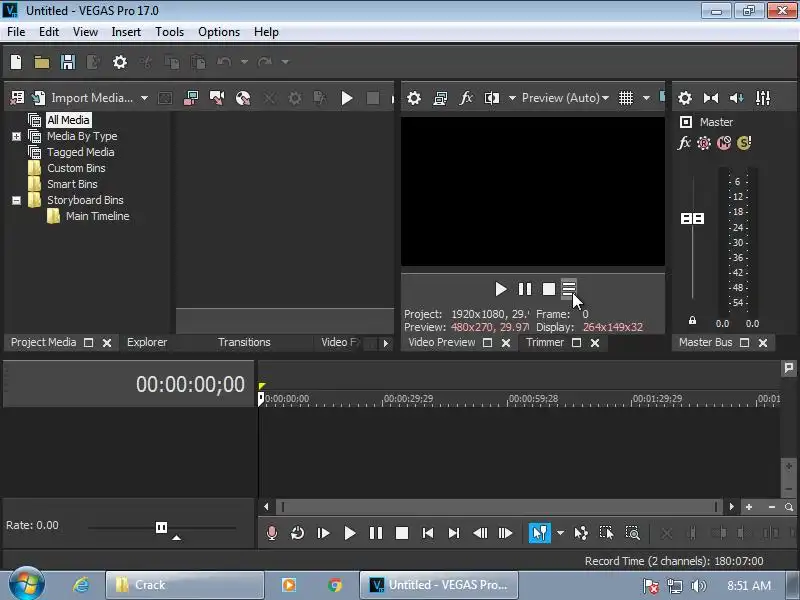Open the File menu
The width and height of the screenshot is (800, 600).
(x=16, y=32)
